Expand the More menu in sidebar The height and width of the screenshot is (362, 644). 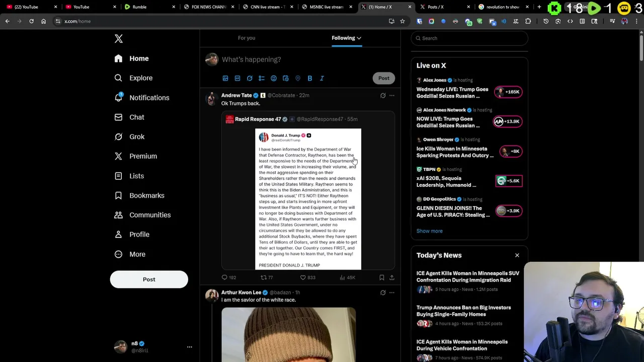click(x=130, y=254)
